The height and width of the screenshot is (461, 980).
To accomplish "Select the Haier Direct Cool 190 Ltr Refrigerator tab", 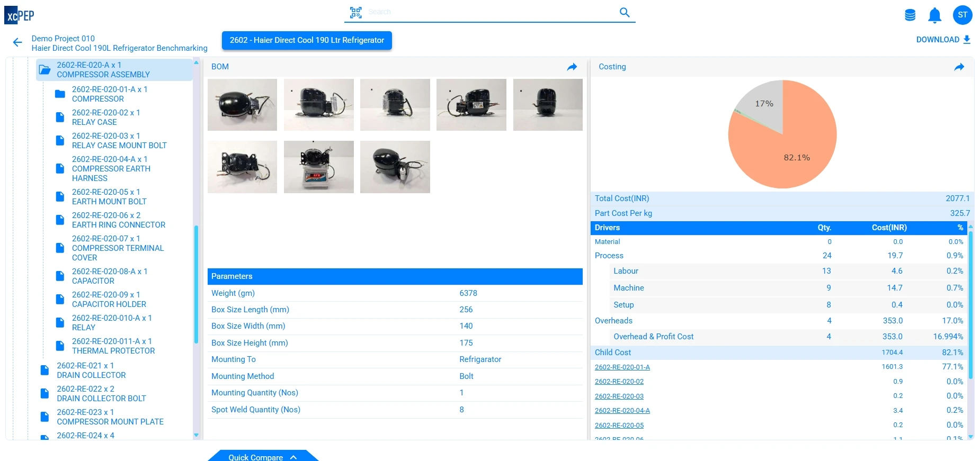I will pyautogui.click(x=307, y=40).
